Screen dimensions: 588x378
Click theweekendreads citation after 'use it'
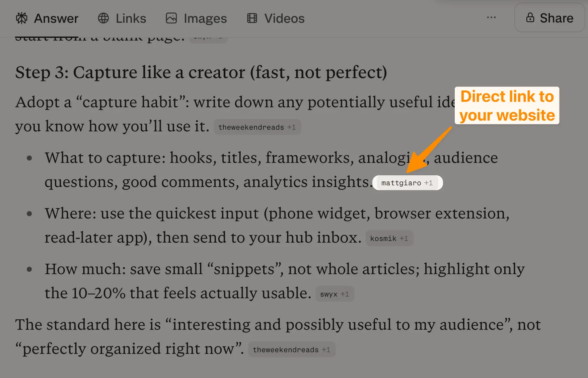pyautogui.click(x=251, y=127)
